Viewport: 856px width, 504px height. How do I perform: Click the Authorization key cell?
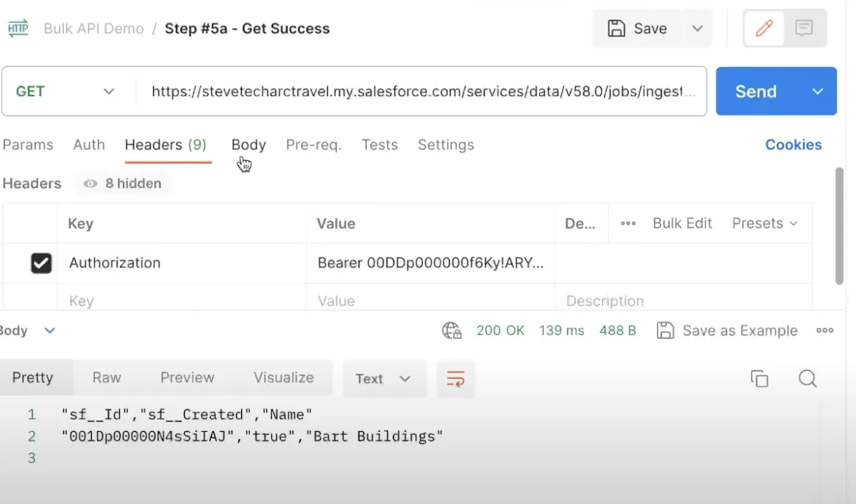click(x=182, y=263)
